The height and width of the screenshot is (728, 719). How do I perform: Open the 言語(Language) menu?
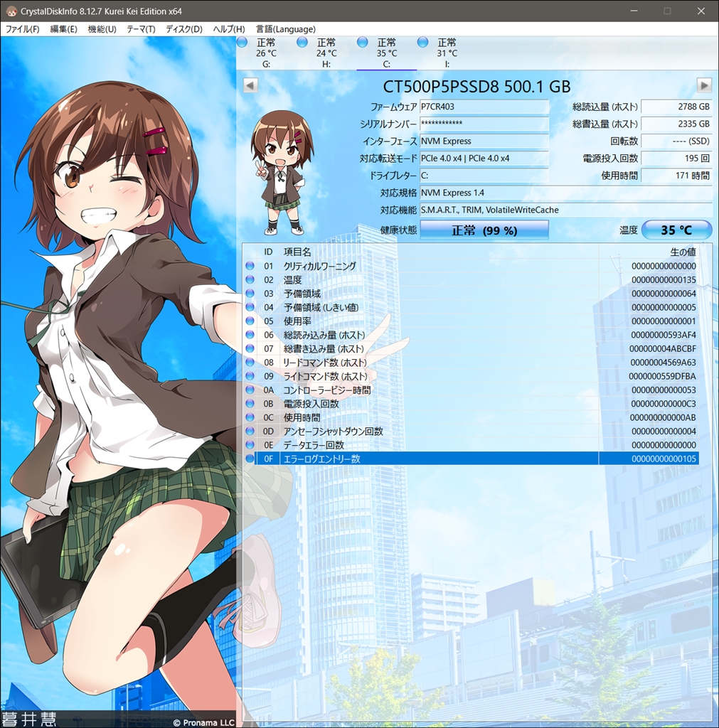286,28
